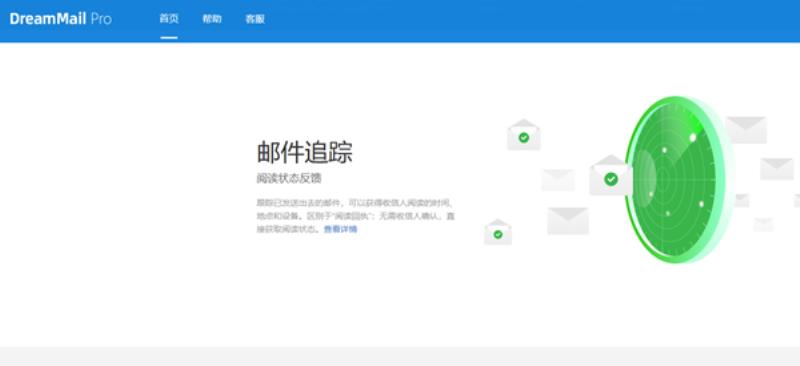Click the gray footer bar
The height and width of the screenshot is (366, 800).
point(400,356)
